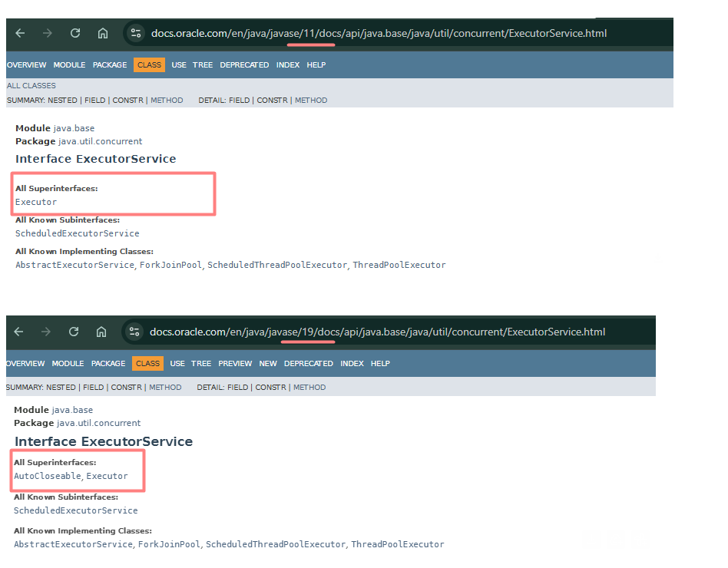Open java.base module link in Java 19 page
Viewport: 728px width, 568px height.
point(72,410)
